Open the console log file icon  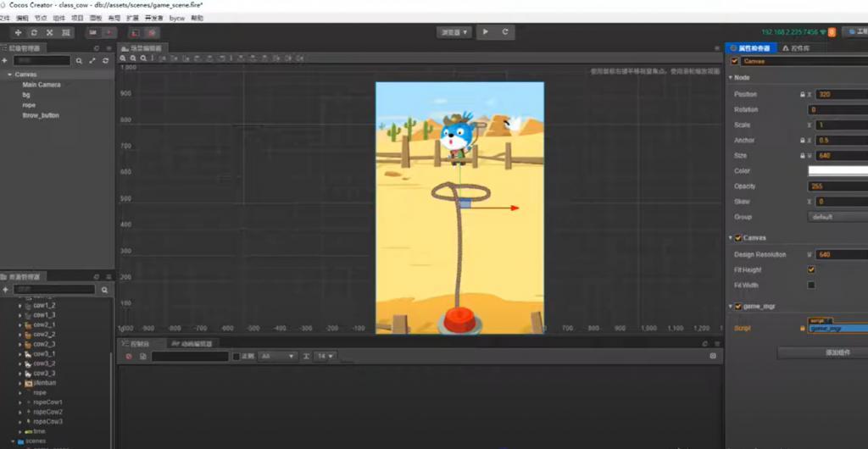(x=142, y=357)
